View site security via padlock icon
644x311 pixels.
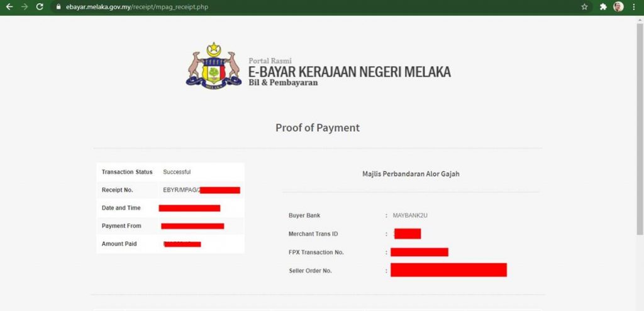[x=58, y=8]
